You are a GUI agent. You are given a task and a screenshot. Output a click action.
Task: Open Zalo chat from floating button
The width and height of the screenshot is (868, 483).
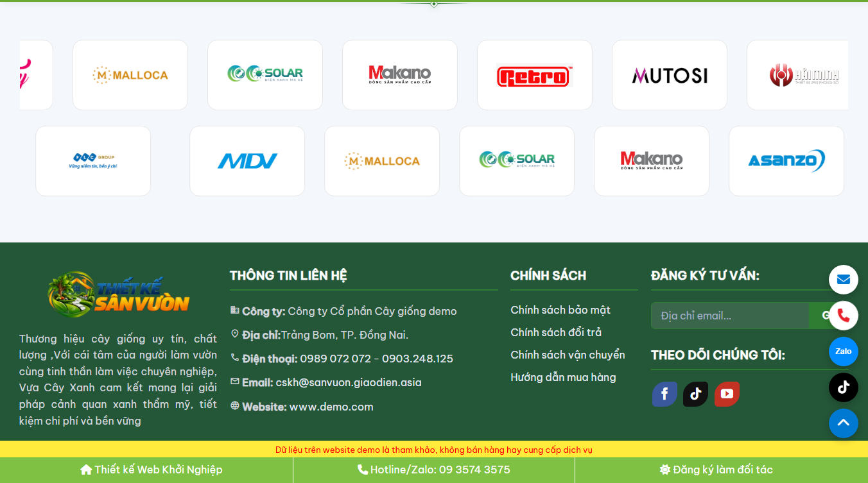coord(843,352)
